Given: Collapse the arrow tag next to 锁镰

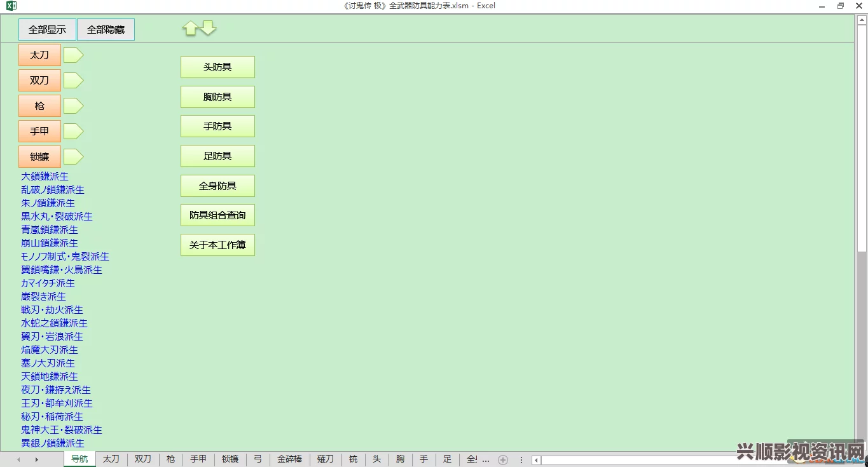Looking at the screenshot, I should click(x=74, y=157).
